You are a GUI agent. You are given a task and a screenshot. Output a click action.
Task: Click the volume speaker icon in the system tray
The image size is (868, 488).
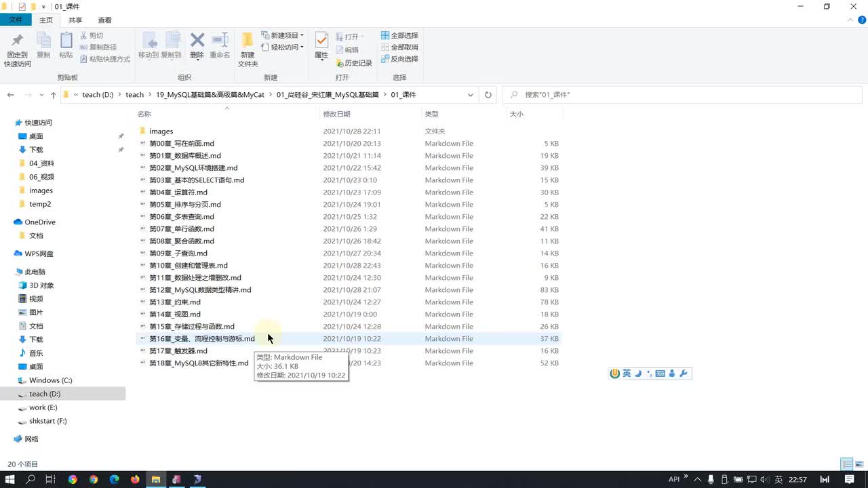[x=765, y=479]
